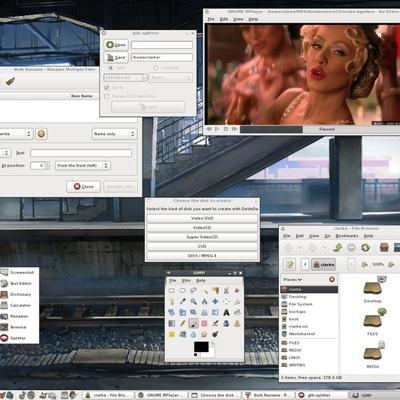Click the clarke path button in File Browser
400x400 pixels.
323,264
